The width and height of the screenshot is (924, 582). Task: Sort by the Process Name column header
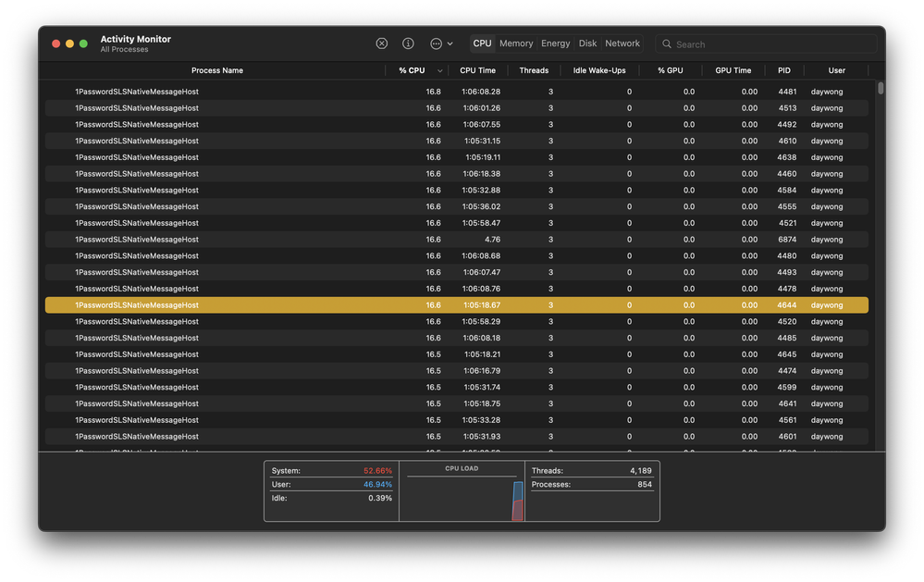(217, 70)
